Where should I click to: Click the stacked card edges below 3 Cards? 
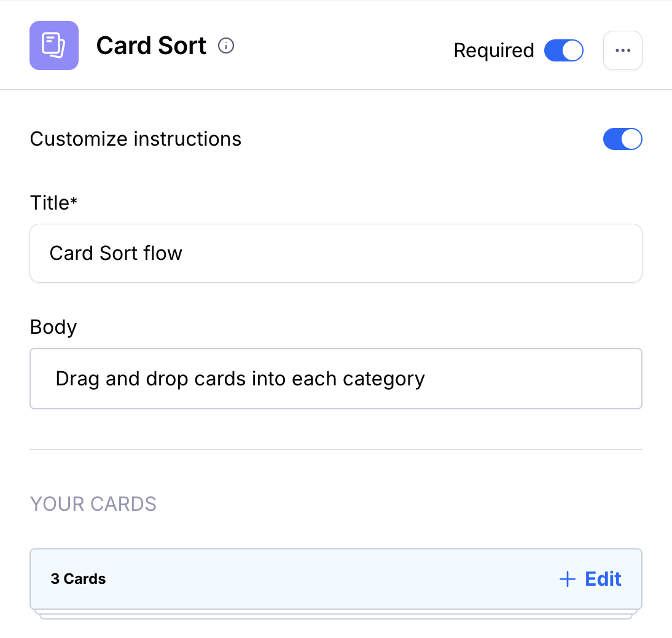click(335, 615)
